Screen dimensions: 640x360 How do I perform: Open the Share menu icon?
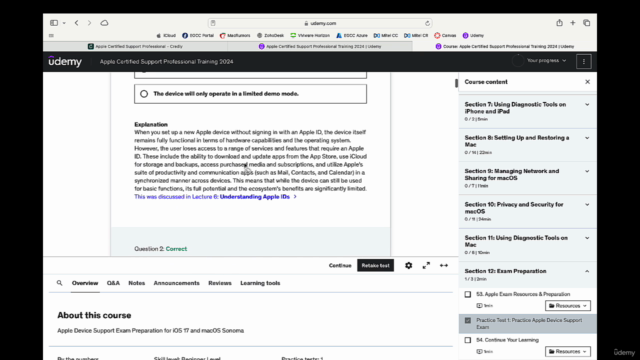[x=559, y=23]
